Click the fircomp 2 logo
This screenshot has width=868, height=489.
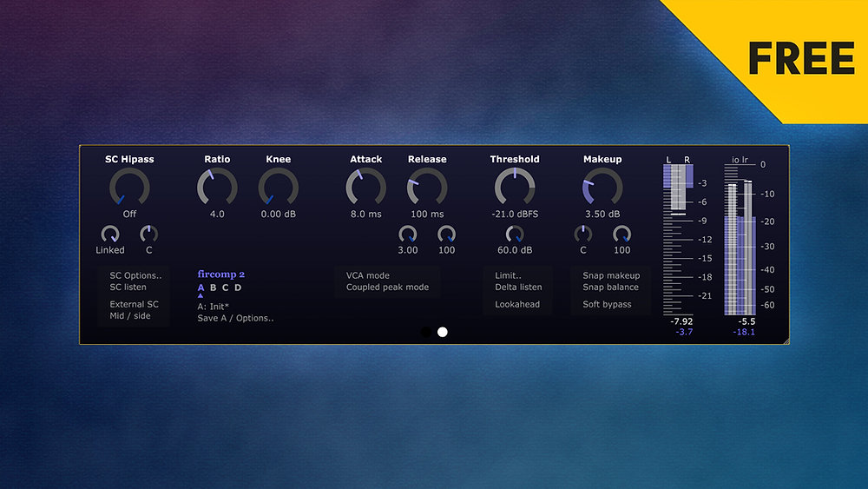pyautogui.click(x=220, y=274)
